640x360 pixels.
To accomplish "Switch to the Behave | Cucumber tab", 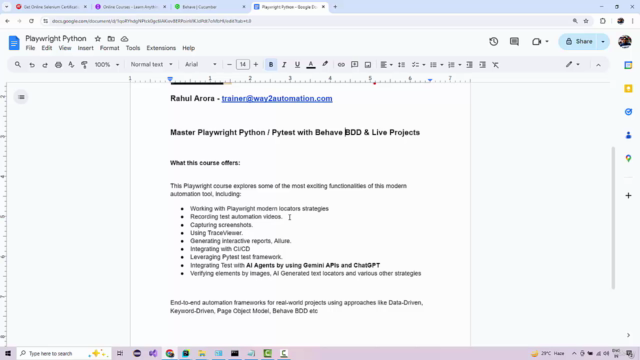I will 210,7.
